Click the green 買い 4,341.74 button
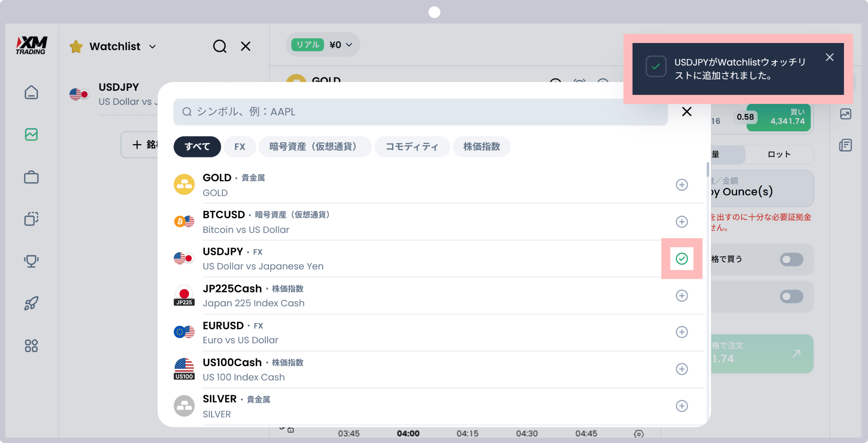 click(x=778, y=118)
